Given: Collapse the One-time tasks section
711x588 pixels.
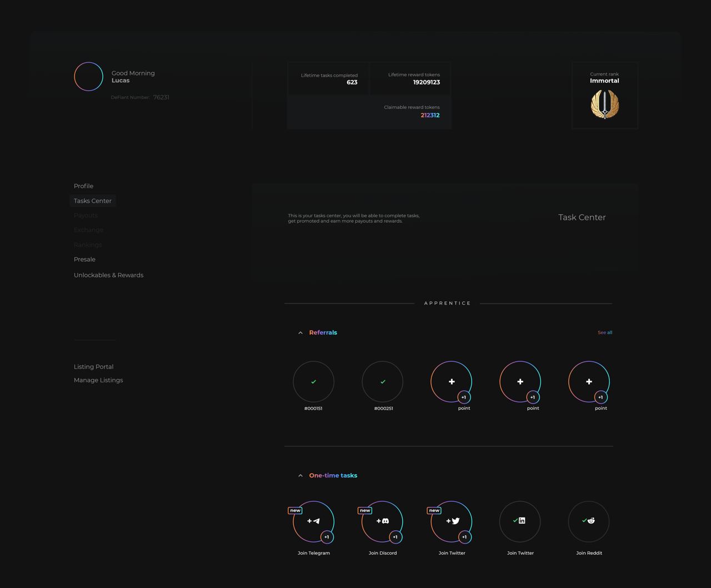Looking at the screenshot, I should pos(301,475).
